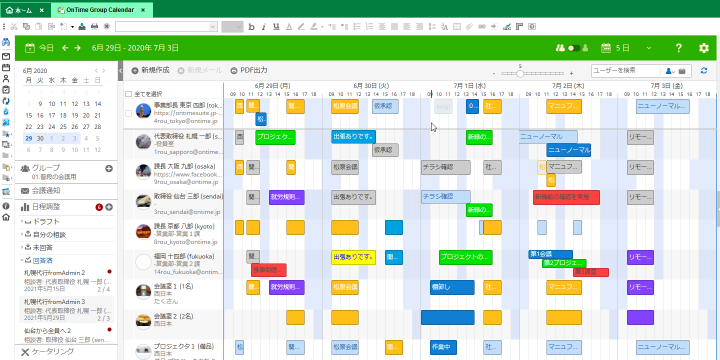
Task: Open the 5日 view range dropdown
Action: 649,48
